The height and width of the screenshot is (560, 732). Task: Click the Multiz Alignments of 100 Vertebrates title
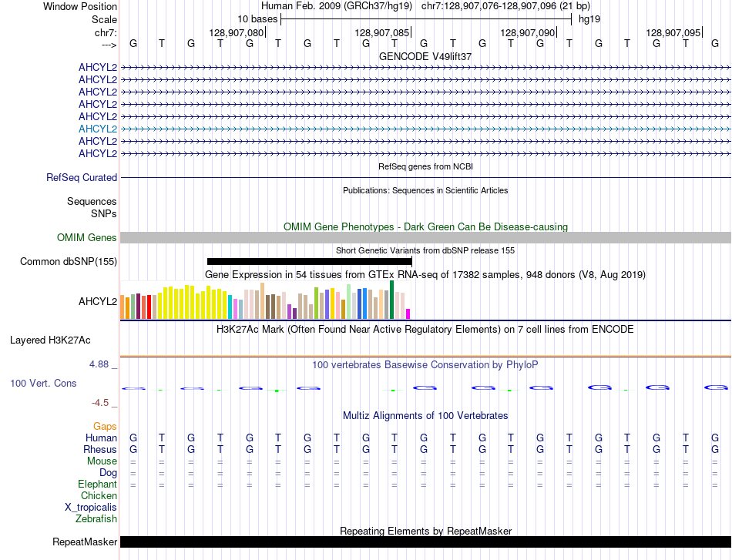[x=425, y=415]
